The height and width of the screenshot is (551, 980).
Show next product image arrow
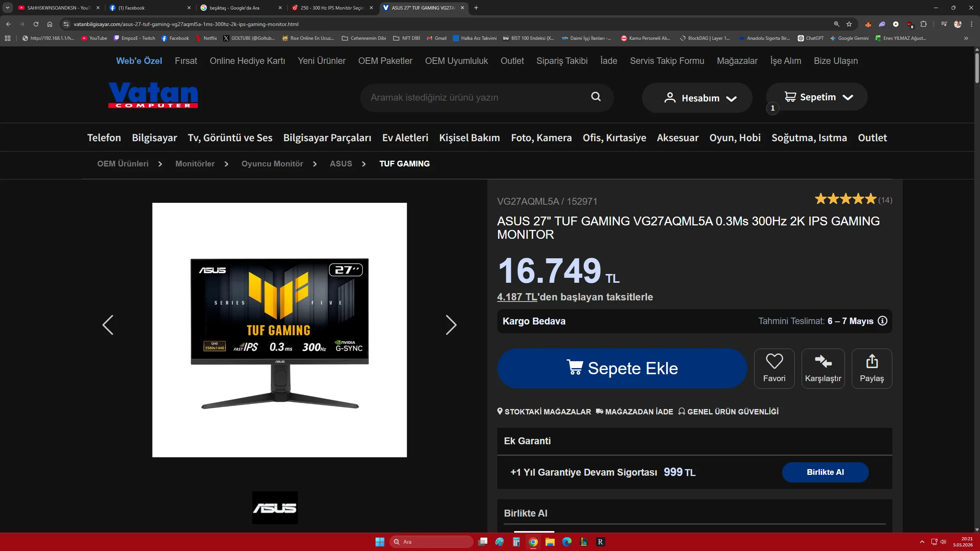(x=451, y=325)
